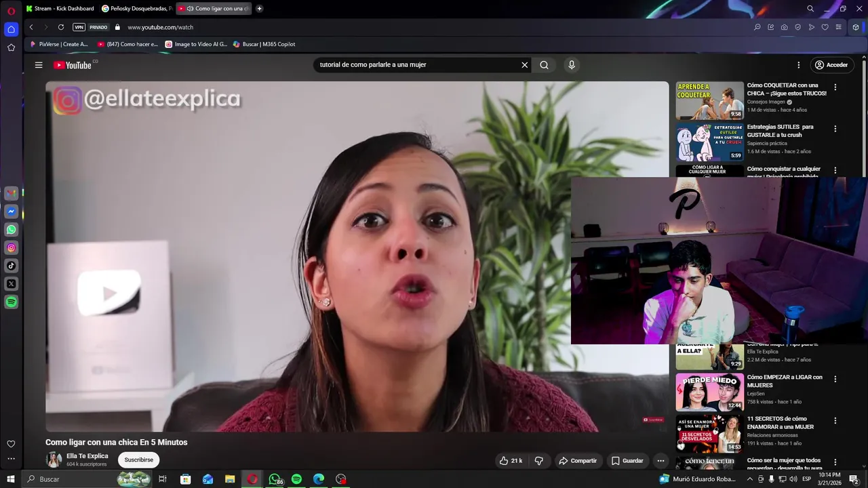Open Estrategias SUTILES video thumbnail
This screenshot has width=868, height=488.
[x=709, y=142]
